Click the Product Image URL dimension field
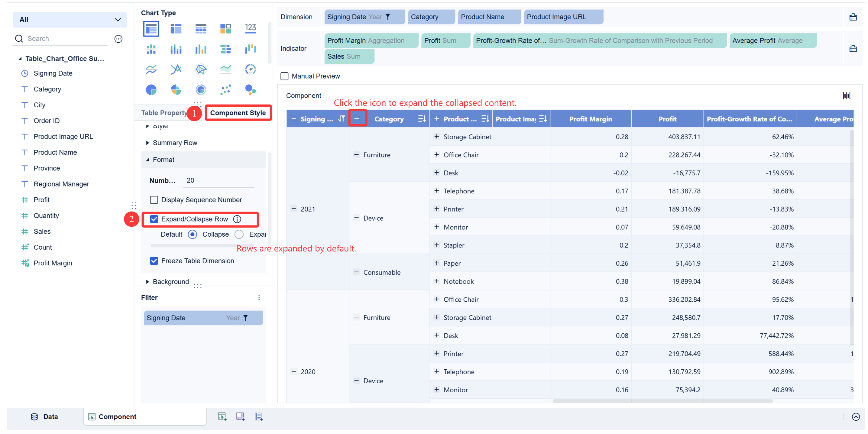The width and height of the screenshot is (868, 434). (x=563, y=17)
